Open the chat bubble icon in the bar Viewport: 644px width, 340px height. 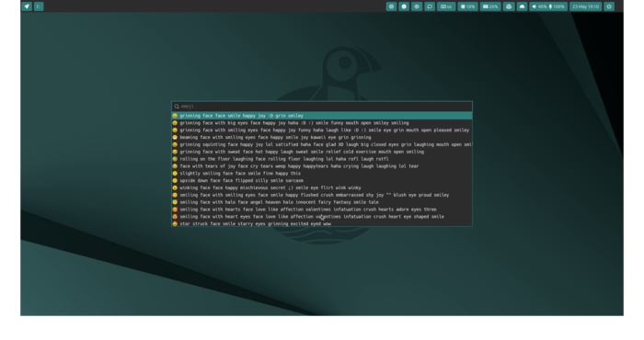click(430, 6)
